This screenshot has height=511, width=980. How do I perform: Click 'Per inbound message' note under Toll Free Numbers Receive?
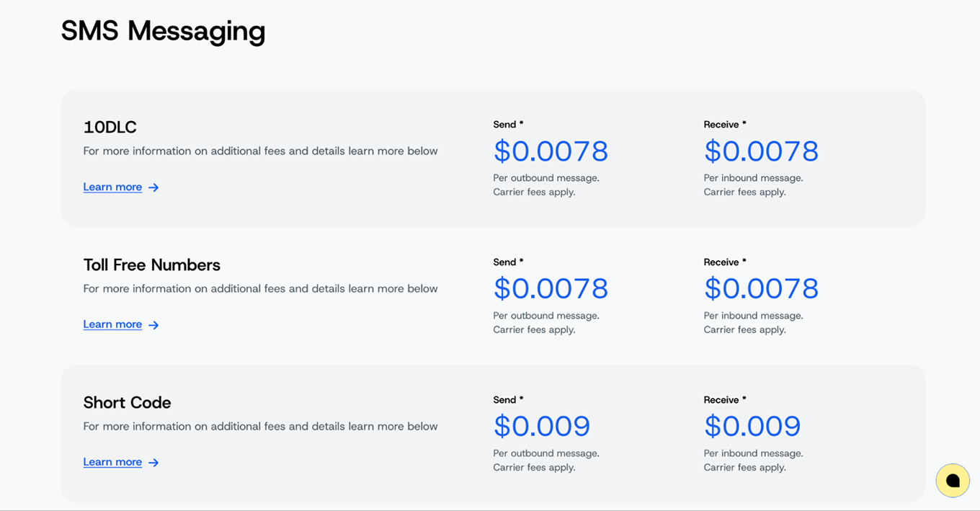pos(754,316)
